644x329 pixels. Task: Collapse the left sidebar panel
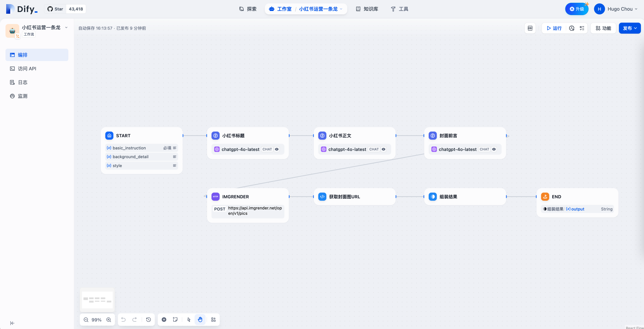click(12, 323)
